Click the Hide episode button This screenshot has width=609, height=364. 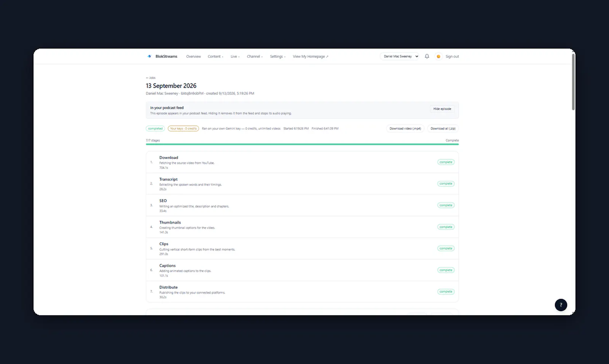click(x=442, y=109)
